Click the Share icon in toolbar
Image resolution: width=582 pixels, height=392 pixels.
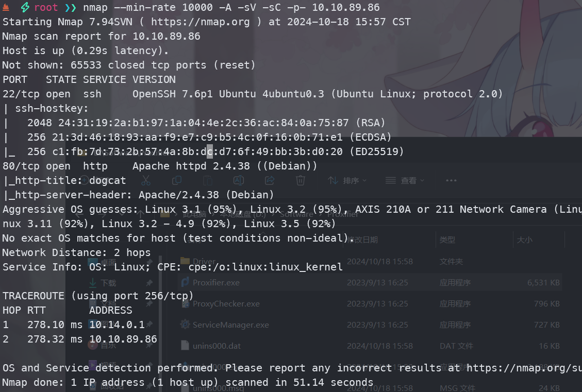(x=269, y=180)
